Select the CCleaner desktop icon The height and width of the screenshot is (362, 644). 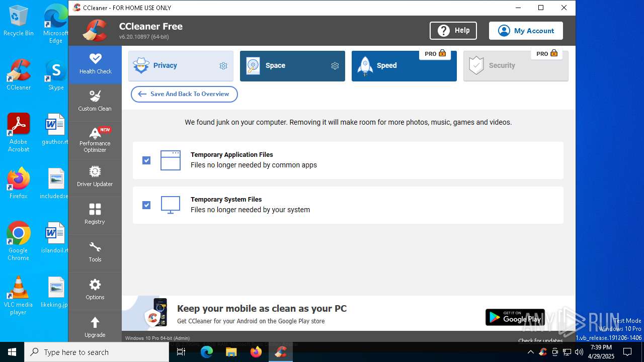pos(19,75)
